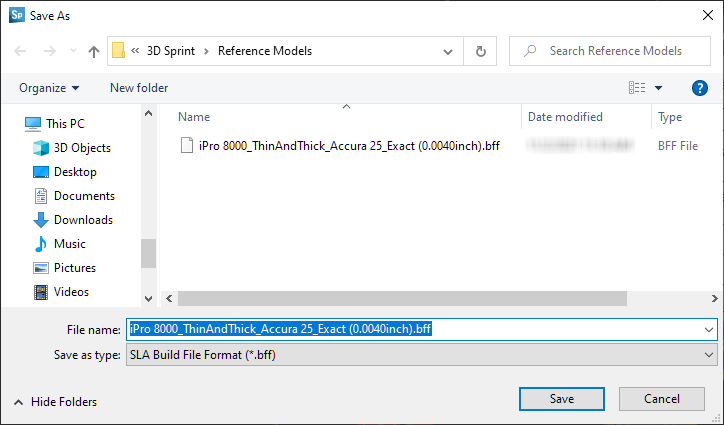Open the Pictures folder in sidebar
724x425 pixels.
[x=75, y=268]
